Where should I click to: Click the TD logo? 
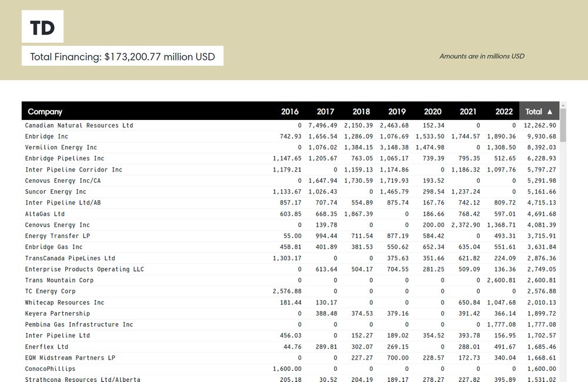coord(42,26)
